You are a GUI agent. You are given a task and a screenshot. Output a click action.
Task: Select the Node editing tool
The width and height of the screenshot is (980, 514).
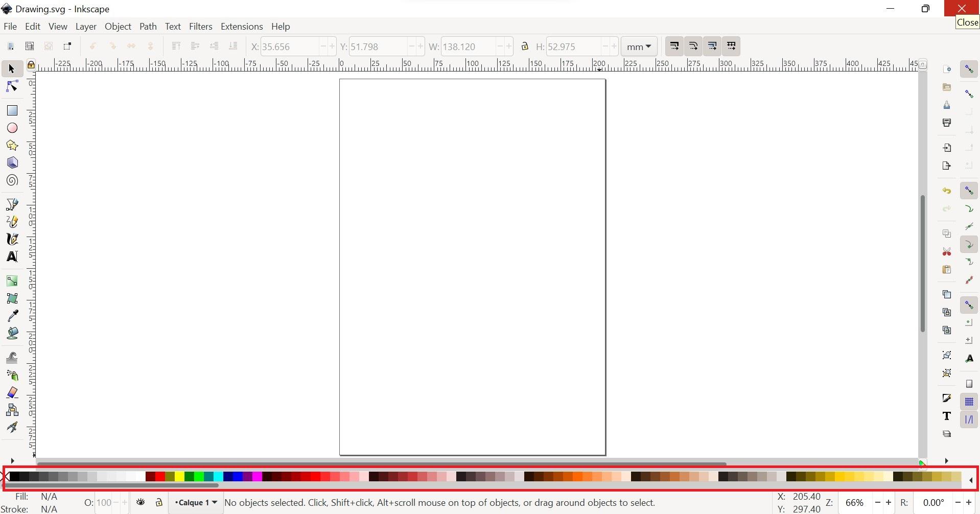click(x=12, y=86)
